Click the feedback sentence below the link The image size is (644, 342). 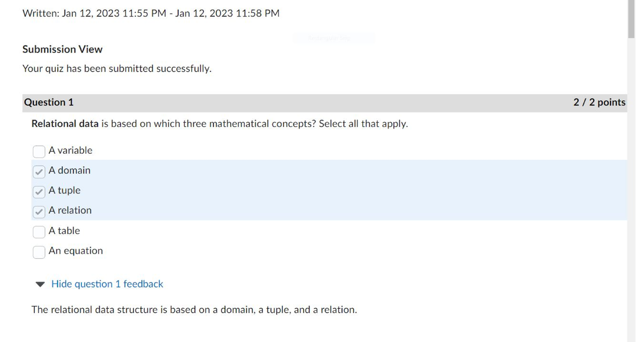point(194,310)
